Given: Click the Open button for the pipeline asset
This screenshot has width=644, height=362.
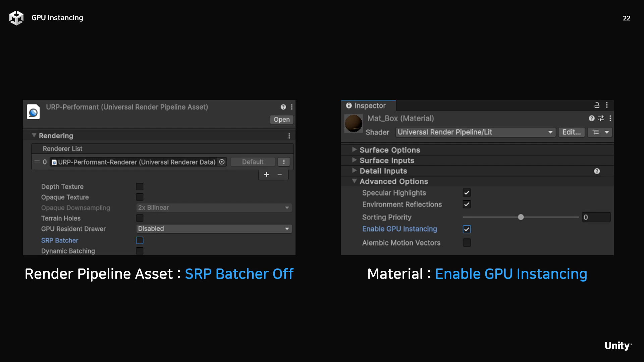Looking at the screenshot, I should click(x=281, y=120).
